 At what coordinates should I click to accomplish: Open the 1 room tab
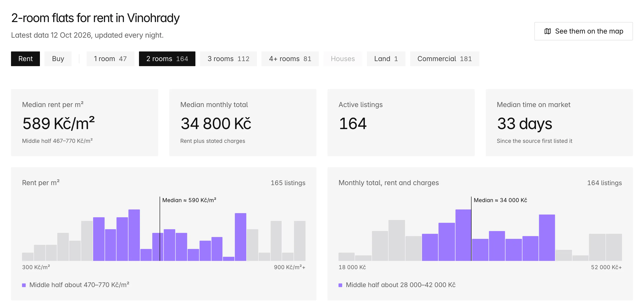pos(110,59)
